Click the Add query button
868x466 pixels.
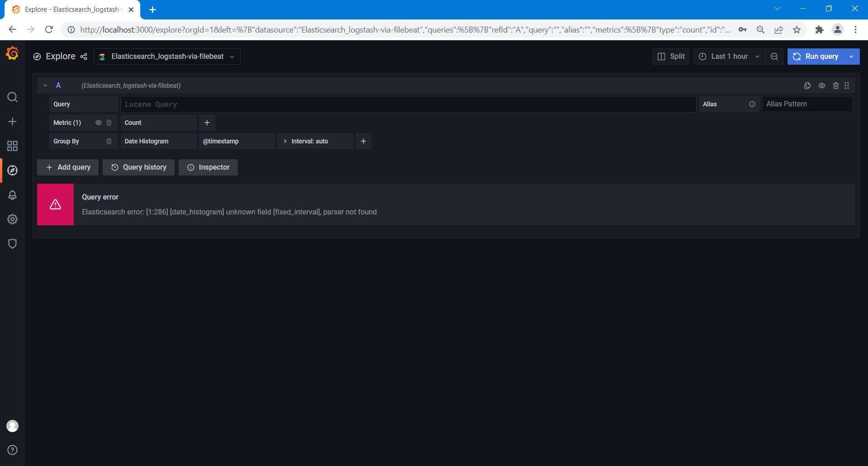(x=68, y=167)
